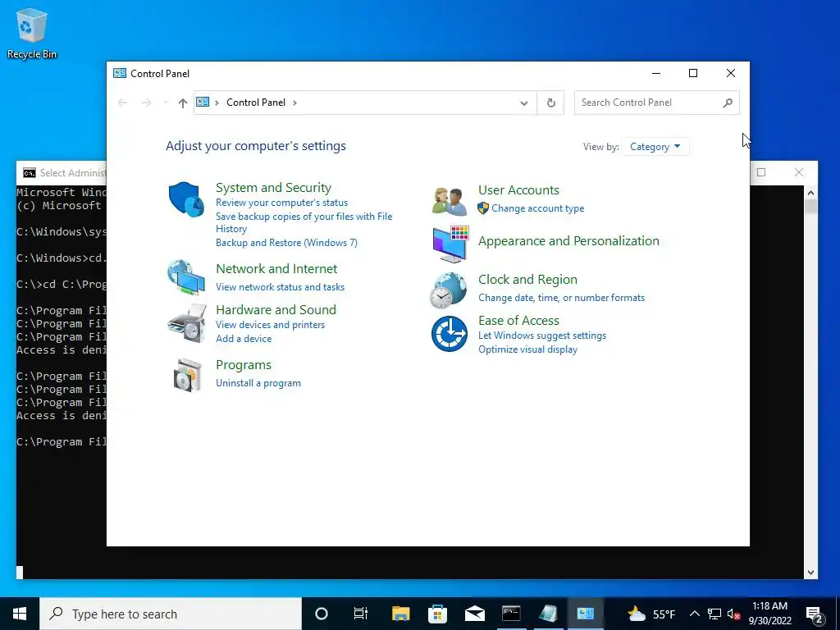
Task: Open System and Security category
Action: coord(274,188)
